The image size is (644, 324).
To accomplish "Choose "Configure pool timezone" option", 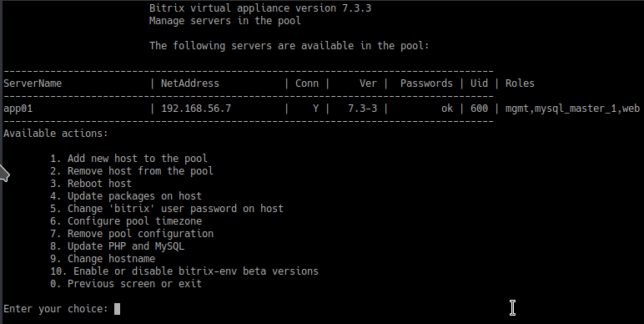I will pyautogui.click(x=126, y=221).
